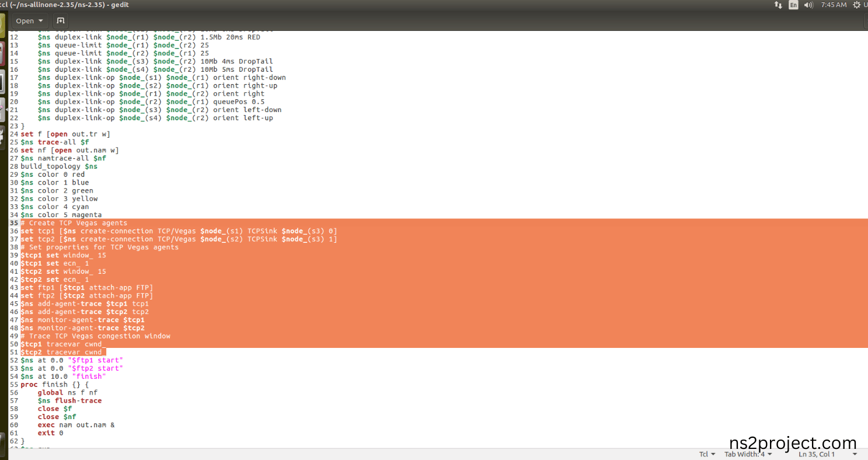Click '$tcp1 set window_ 15' line

point(63,256)
